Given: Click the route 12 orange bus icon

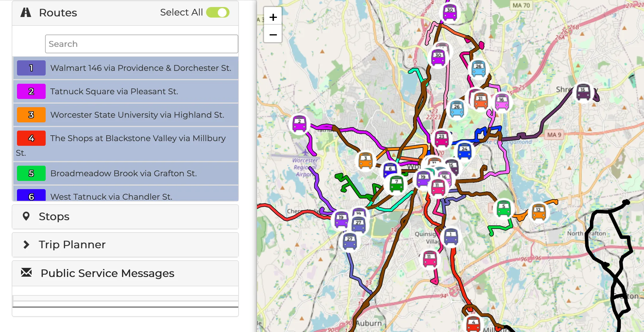Looking at the screenshot, I should click(539, 212).
